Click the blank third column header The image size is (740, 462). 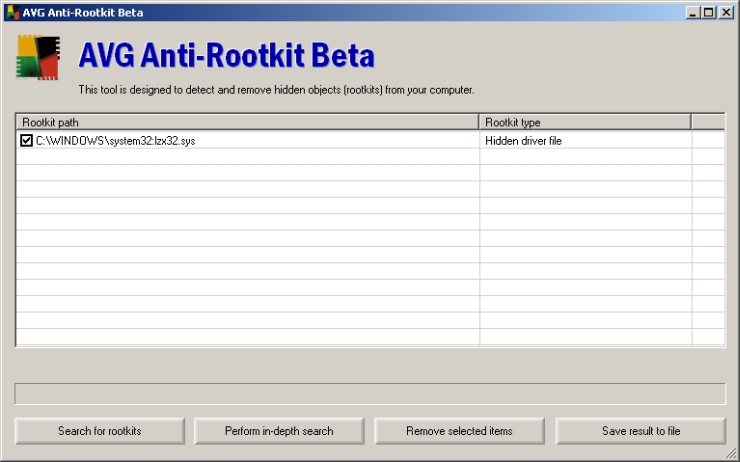[707, 122]
